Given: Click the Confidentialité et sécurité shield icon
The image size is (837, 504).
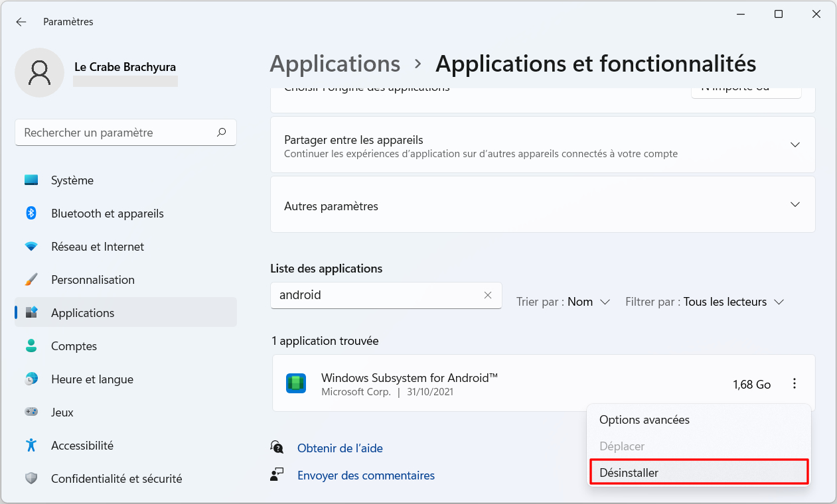Looking at the screenshot, I should (x=31, y=478).
